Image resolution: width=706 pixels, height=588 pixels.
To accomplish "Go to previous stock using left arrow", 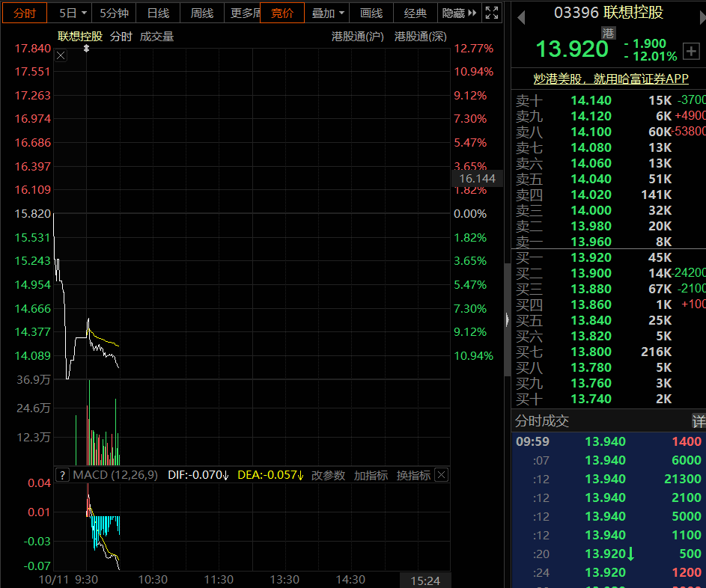I will [x=521, y=17].
